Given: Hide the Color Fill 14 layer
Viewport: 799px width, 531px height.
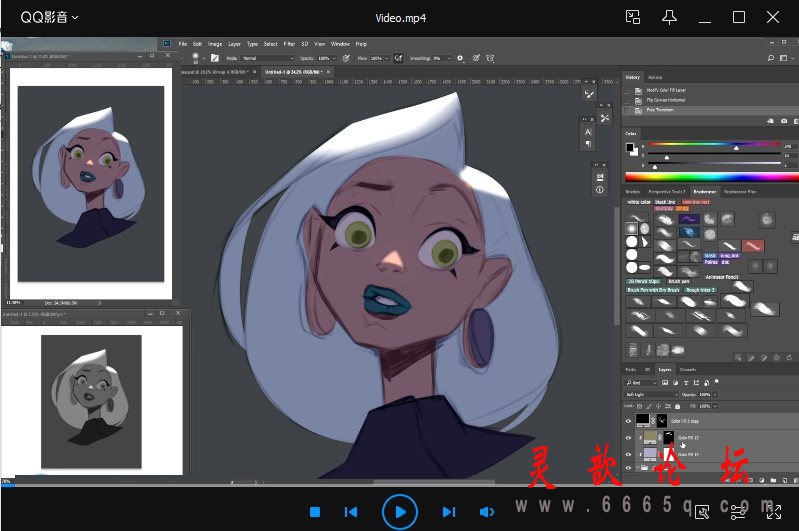Looking at the screenshot, I should point(628,454).
